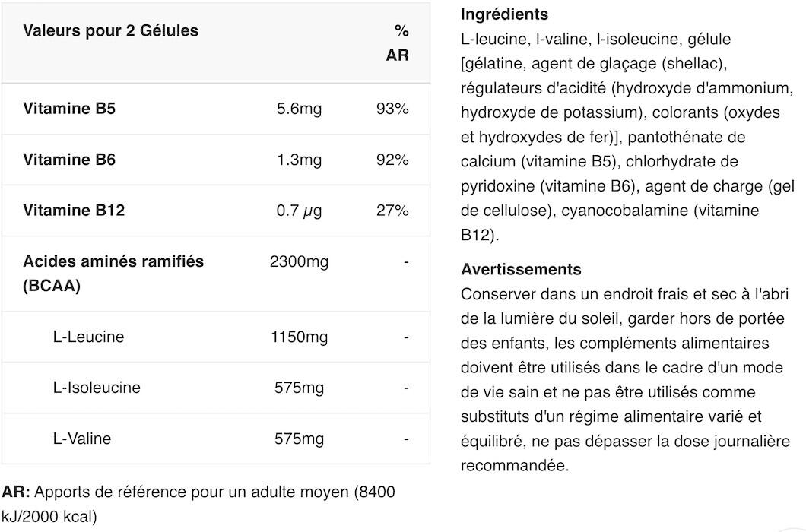The width and height of the screenshot is (806, 532).
Task: Click the L-Isoleucine row label
Action: pyautogui.click(x=97, y=388)
